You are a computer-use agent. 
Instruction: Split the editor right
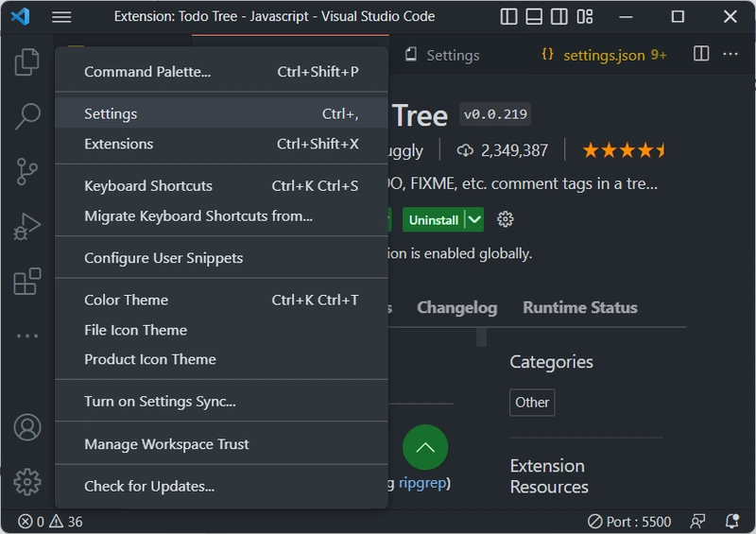pos(701,54)
